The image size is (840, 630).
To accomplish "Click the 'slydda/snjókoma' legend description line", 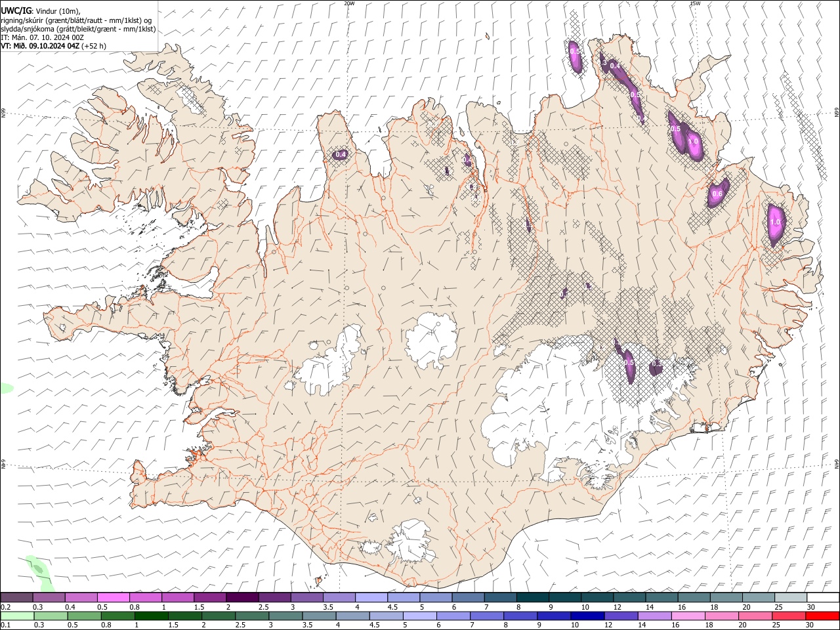I will click(x=78, y=29).
